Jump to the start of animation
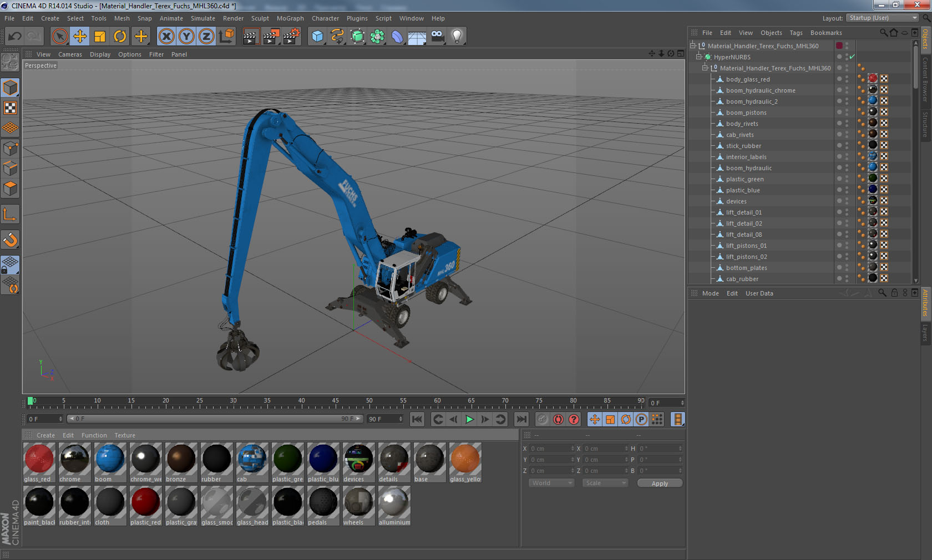 [x=417, y=419]
